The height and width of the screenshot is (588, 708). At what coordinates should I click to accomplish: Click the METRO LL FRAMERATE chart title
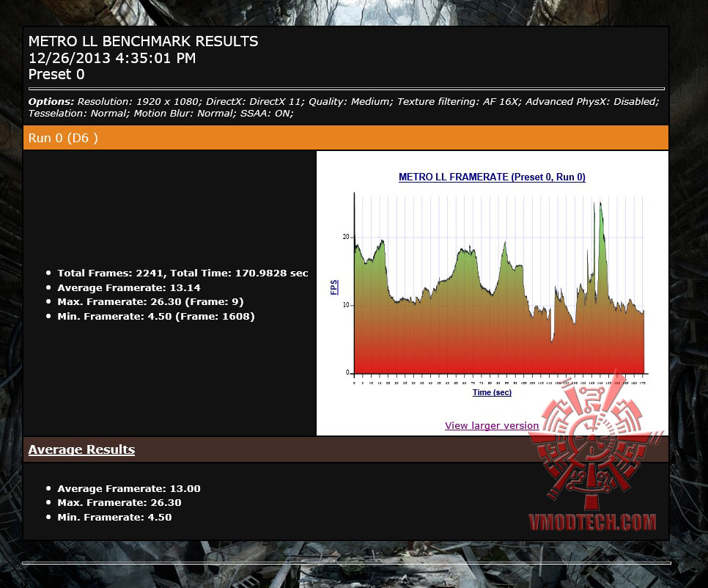point(492,177)
